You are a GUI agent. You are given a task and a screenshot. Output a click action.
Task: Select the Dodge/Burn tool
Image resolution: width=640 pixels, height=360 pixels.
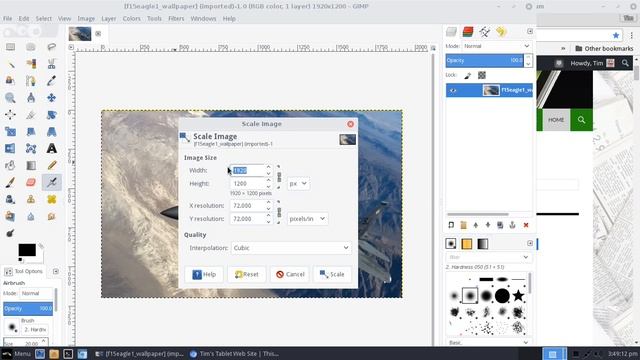tap(10, 233)
